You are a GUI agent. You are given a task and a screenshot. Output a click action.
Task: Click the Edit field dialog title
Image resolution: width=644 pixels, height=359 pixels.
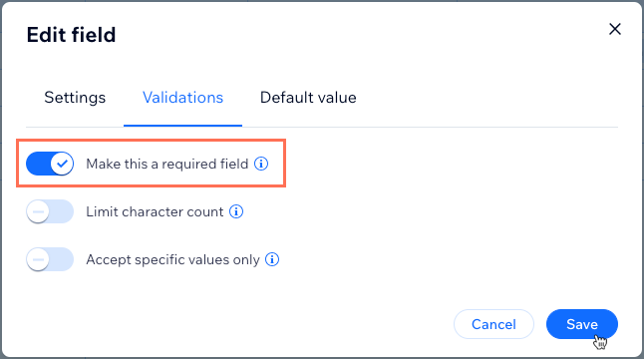(71, 35)
